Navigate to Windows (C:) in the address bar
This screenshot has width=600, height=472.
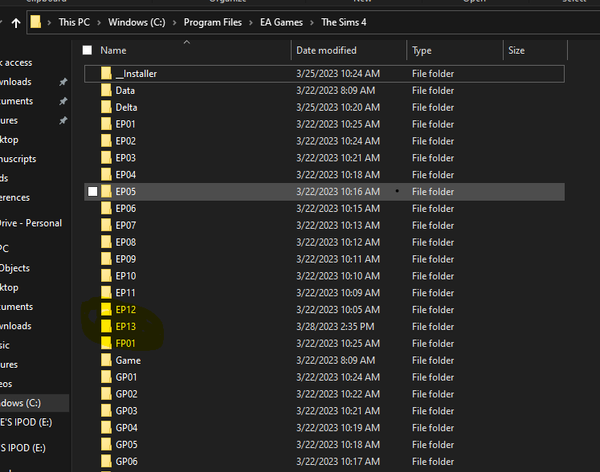137,22
